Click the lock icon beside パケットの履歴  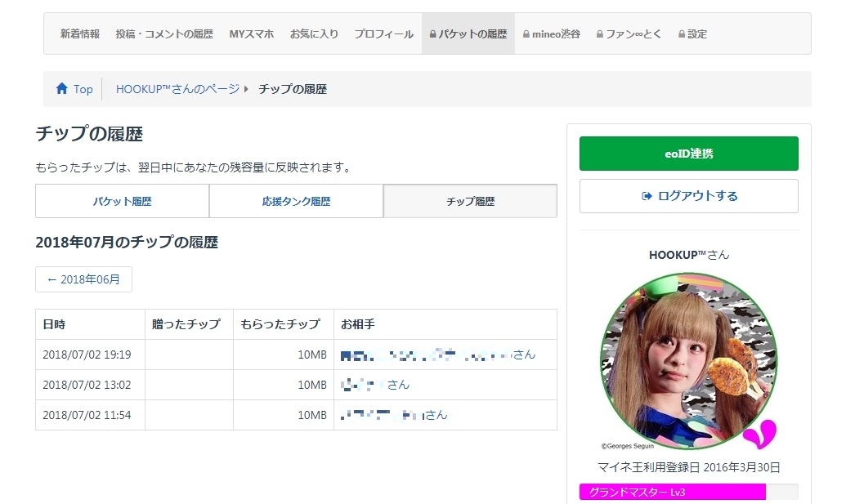pyautogui.click(x=432, y=35)
